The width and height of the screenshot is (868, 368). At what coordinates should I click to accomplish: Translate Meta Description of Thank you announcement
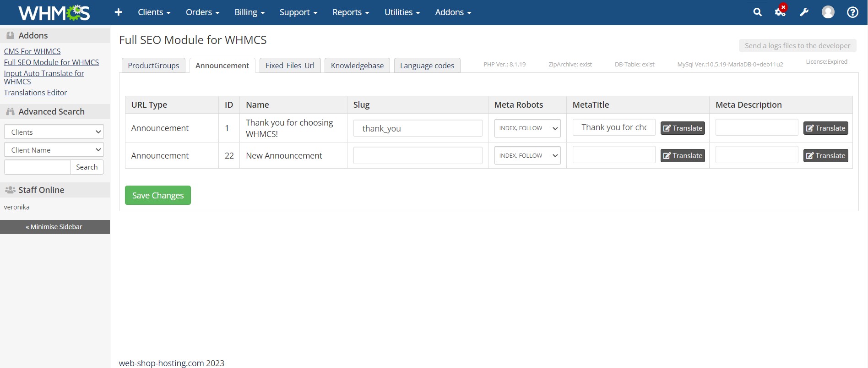825,128
